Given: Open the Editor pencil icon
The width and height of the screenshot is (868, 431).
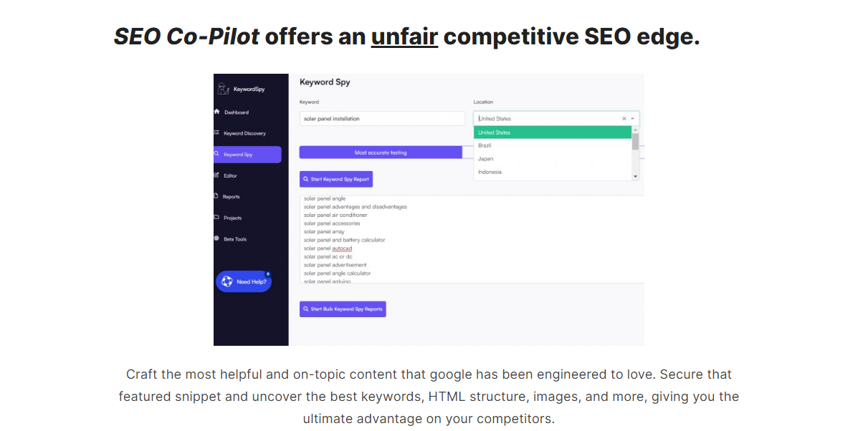Looking at the screenshot, I should [217, 175].
